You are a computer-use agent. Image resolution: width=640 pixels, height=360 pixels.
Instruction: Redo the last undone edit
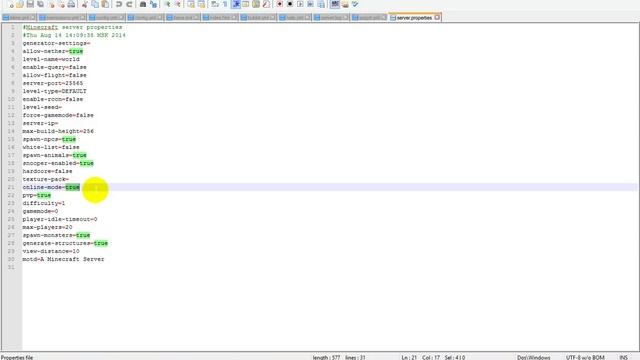(129, 4)
